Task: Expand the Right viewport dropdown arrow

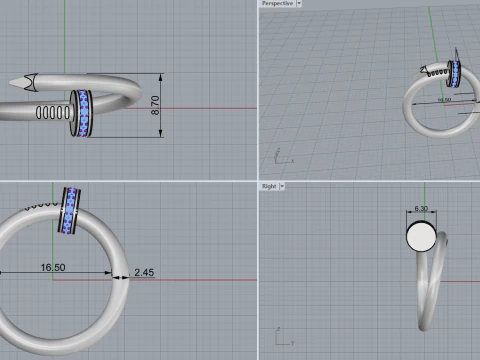Action: (x=282, y=186)
